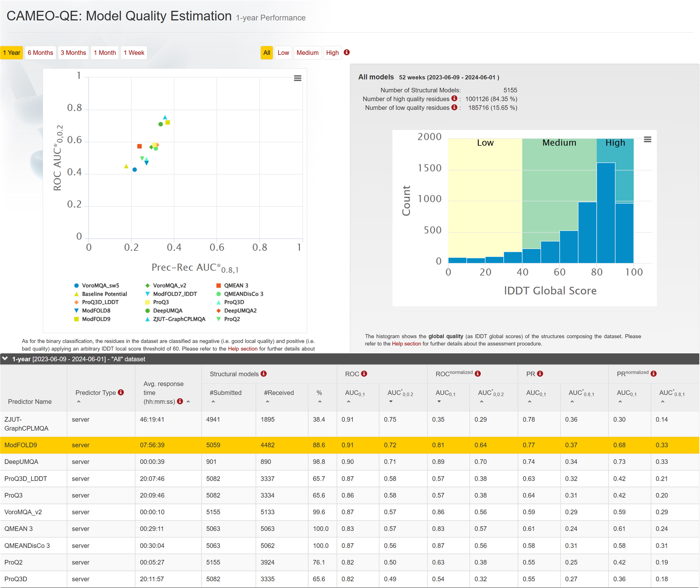Filter by Low quality models
700x588 pixels.
point(283,53)
